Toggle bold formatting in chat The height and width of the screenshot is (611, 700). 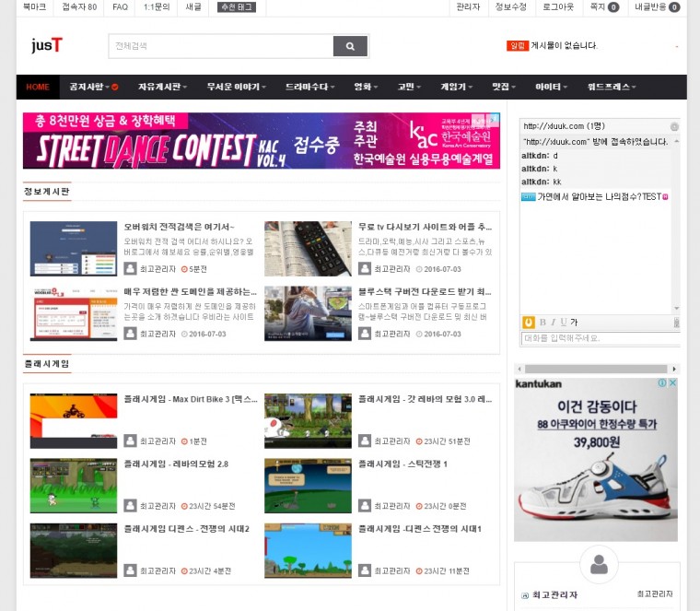542,322
